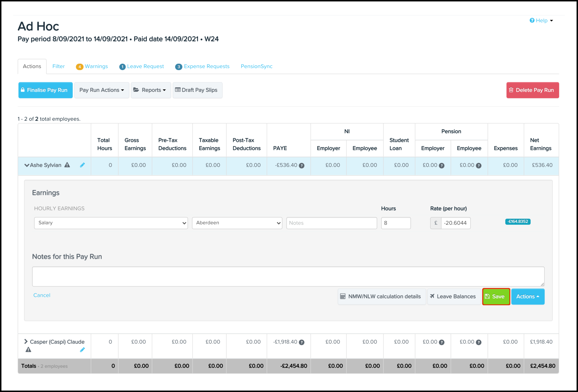Screen dimensions: 578x392
Task: Click warning triangle under Casper (Caspi) Claude
Action: [28, 350]
